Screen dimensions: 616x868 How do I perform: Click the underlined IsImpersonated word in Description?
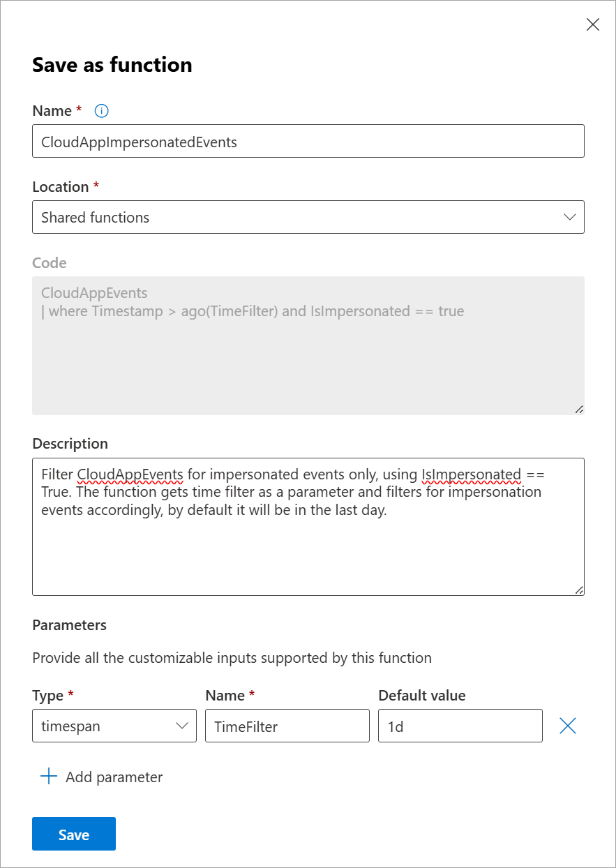click(472, 475)
